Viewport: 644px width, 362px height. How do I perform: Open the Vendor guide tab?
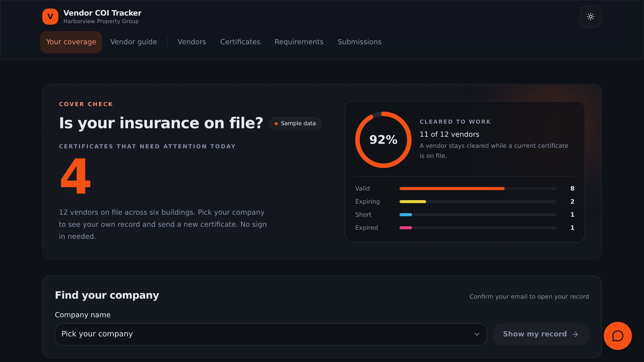tap(134, 42)
